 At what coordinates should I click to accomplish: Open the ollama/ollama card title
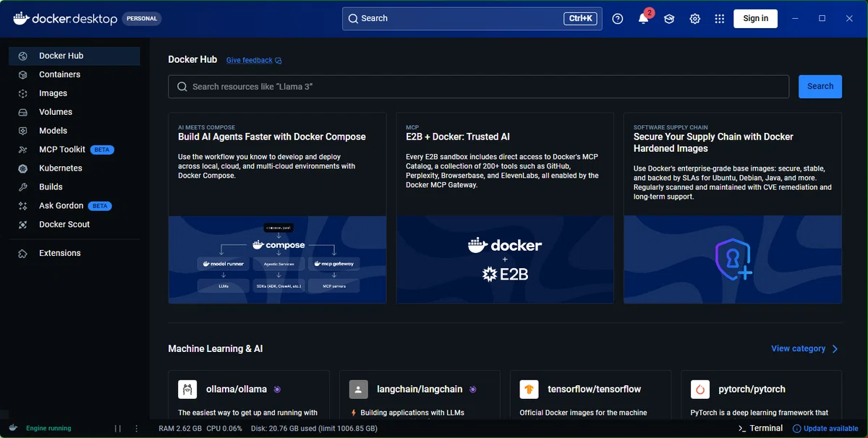(x=237, y=389)
